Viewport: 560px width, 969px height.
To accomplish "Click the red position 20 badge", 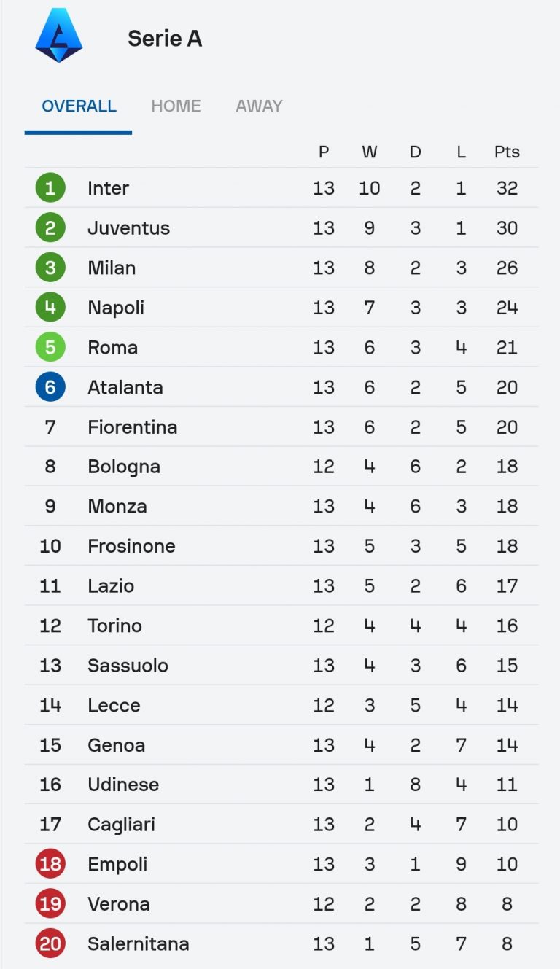I will [50, 943].
